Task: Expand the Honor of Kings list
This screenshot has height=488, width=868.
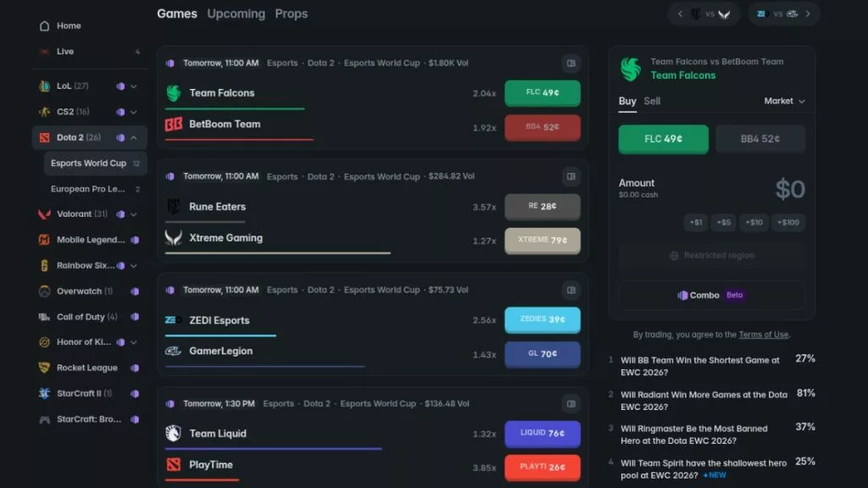Action: click(x=134, y=342)
